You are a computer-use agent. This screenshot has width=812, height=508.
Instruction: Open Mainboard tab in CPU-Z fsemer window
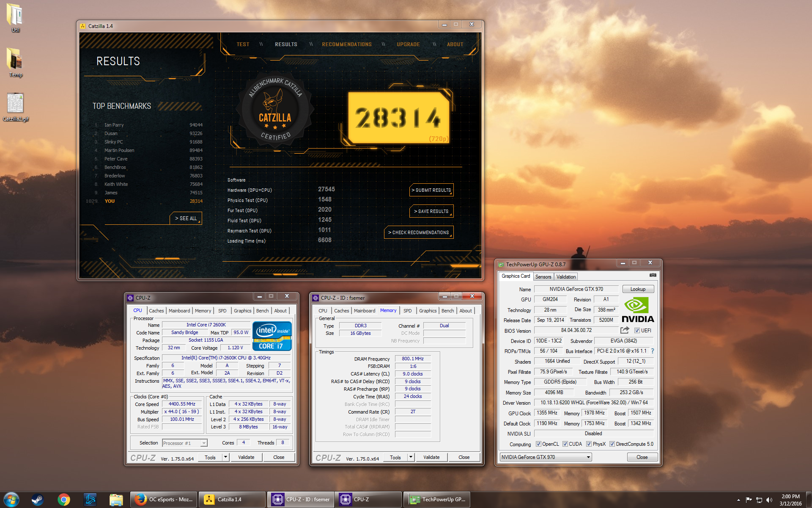pos(365,311)
